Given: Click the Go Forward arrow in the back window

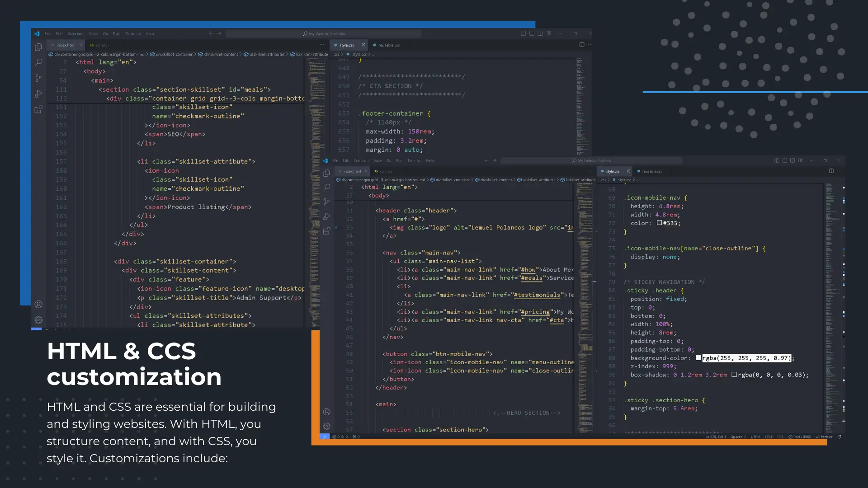Looking at the screenshot, I should click(219, 33).
